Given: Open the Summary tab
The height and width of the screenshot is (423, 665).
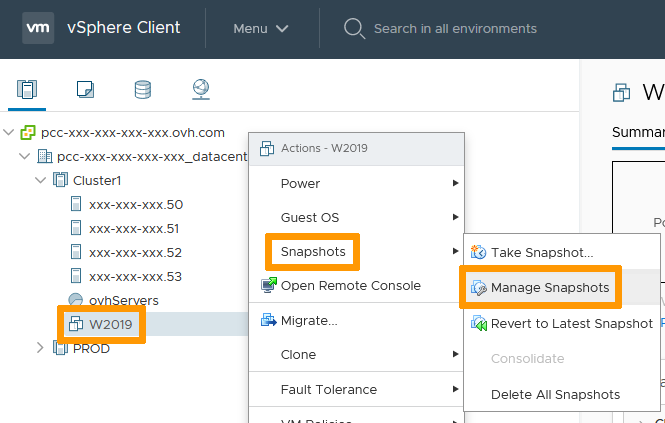Looking at the screenshot, I should coord(637,132).
